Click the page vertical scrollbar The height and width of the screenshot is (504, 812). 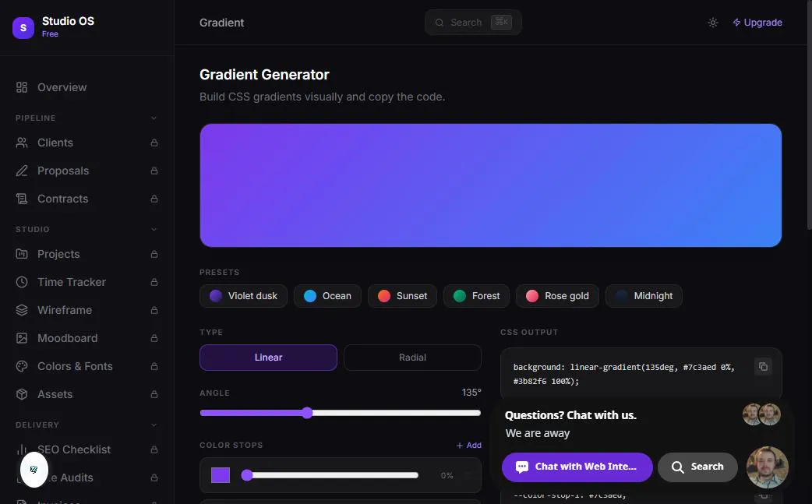810,114
